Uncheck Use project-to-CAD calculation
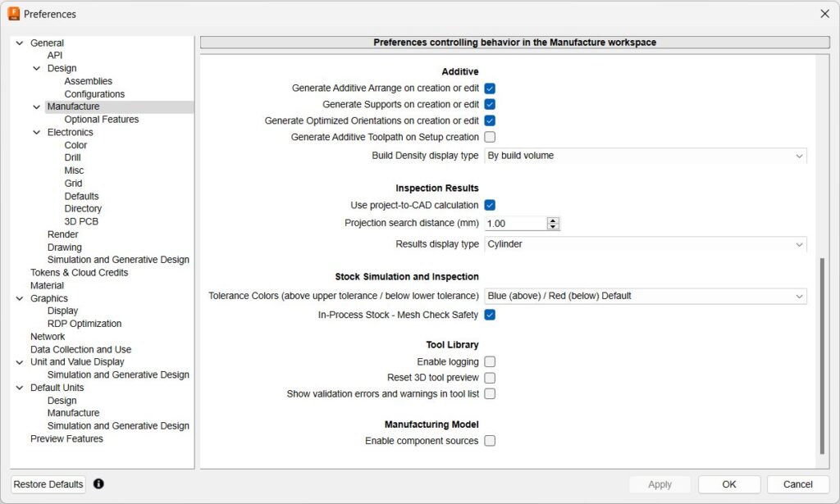 (x=490, y=205)
